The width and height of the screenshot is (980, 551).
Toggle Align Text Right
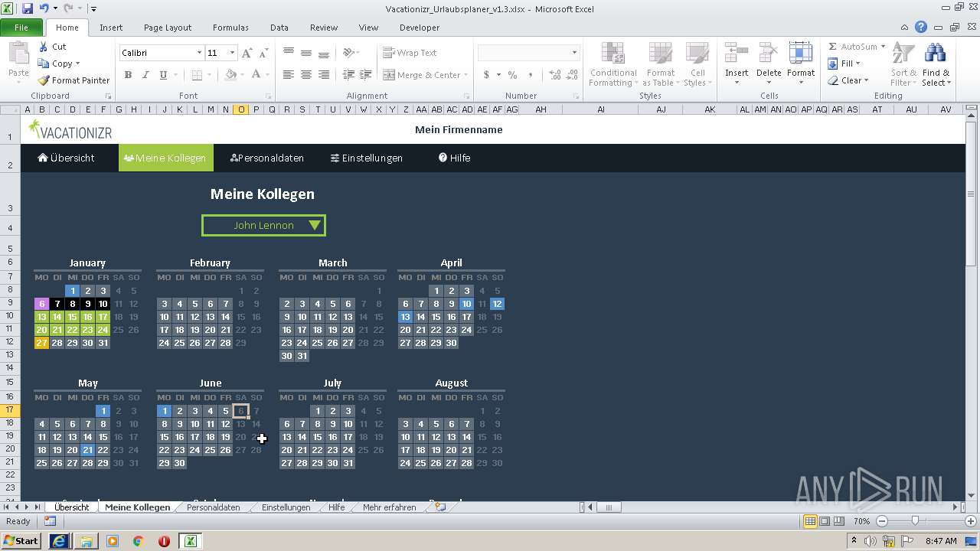point(324,75)
